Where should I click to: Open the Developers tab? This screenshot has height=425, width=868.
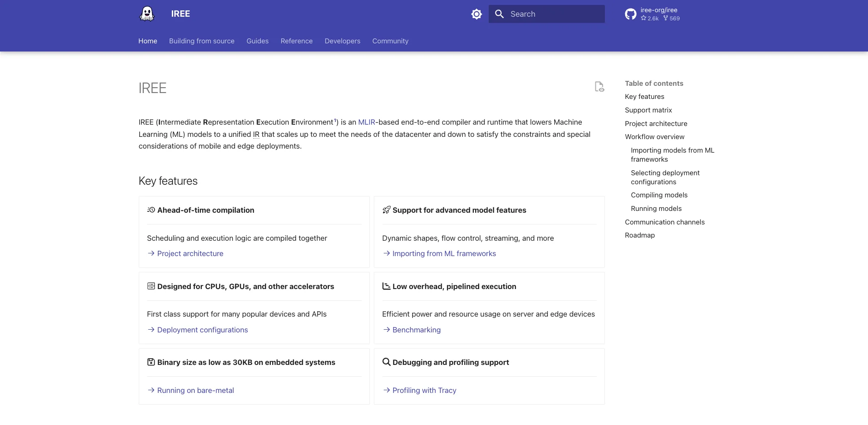[343, 41]
